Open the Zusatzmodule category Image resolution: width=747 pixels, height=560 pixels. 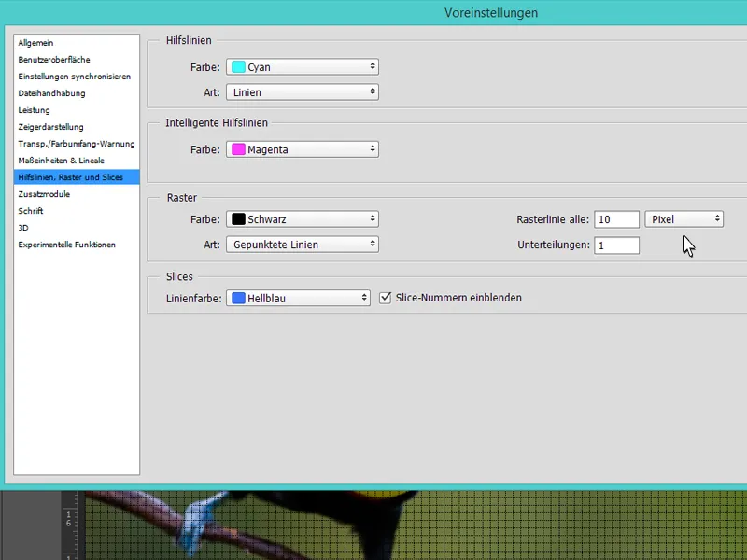44,194
